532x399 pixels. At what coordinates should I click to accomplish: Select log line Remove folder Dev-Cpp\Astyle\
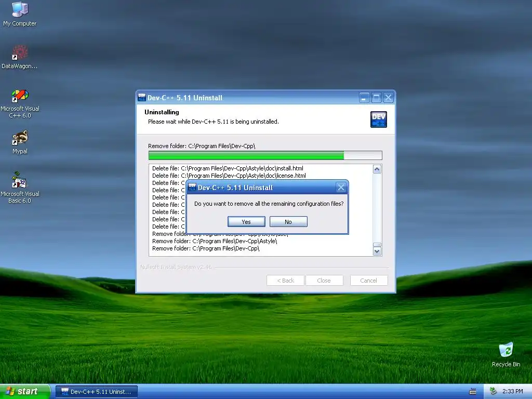point(215,241)
